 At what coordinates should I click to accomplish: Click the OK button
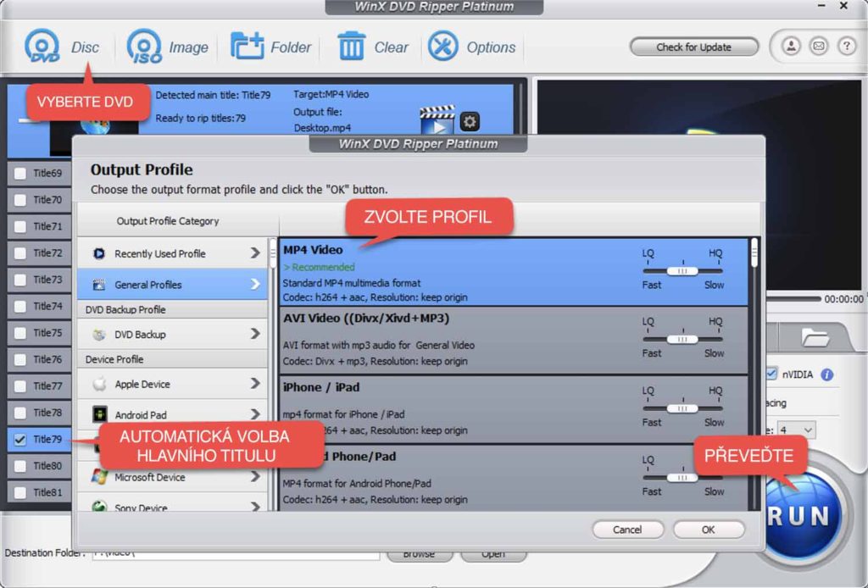tap(709, 530)
